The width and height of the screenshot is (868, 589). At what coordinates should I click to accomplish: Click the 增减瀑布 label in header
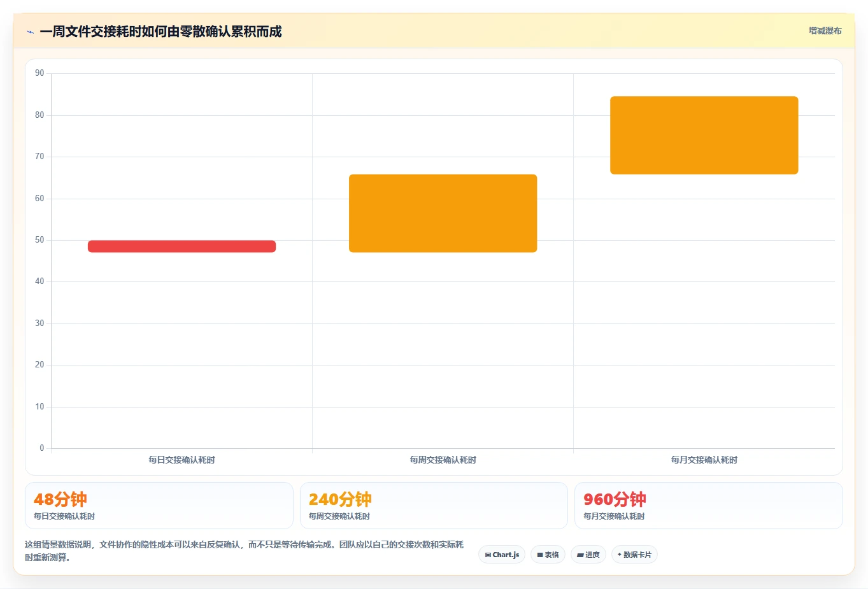click(x=825, y=31)
